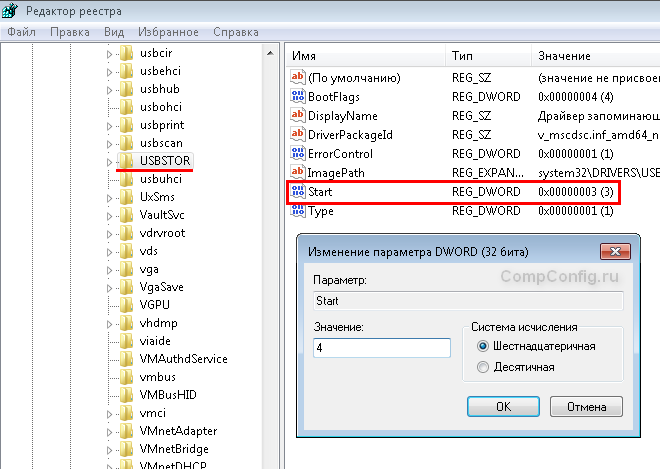This screenshot has height=469, width=660.
Task: Select the vmci key in tree
Action: click(153, 413)
